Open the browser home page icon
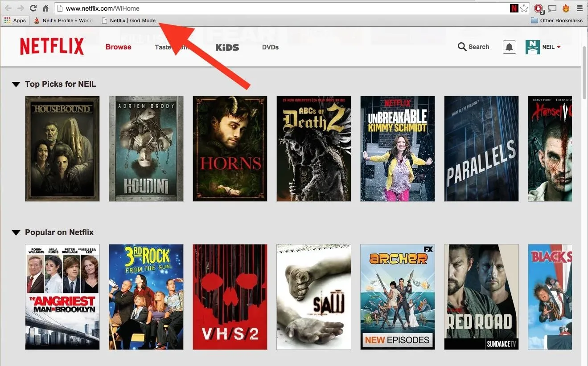Image resolution: width=588 pixels, height=366 pixels. point(45,8)
